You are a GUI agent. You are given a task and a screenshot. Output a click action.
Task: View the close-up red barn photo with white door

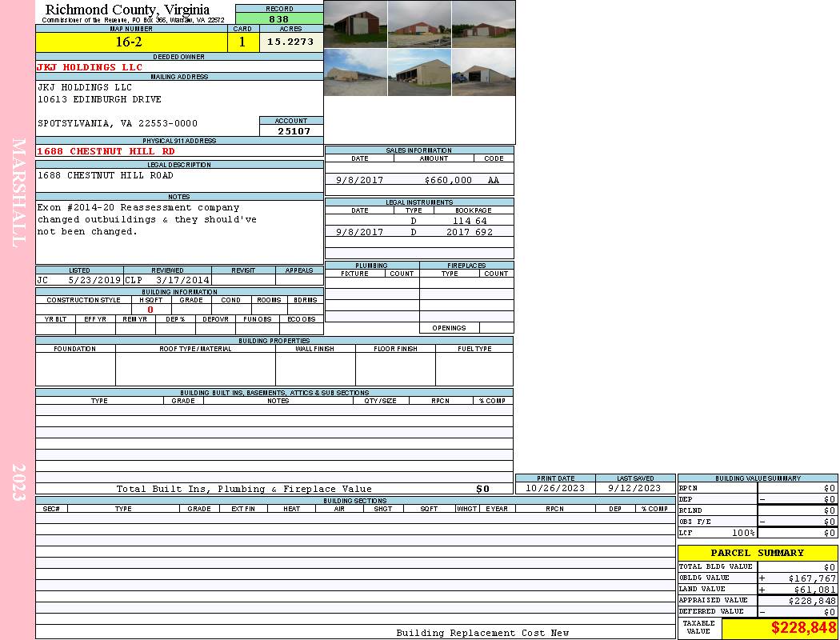pos(355,24)
